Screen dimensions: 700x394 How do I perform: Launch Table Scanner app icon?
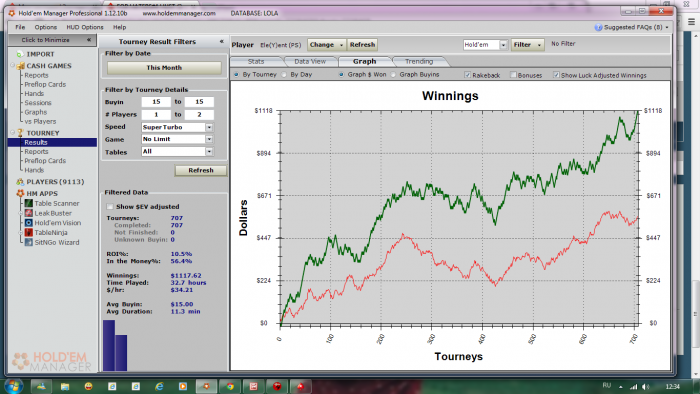(x=29, y=203)
